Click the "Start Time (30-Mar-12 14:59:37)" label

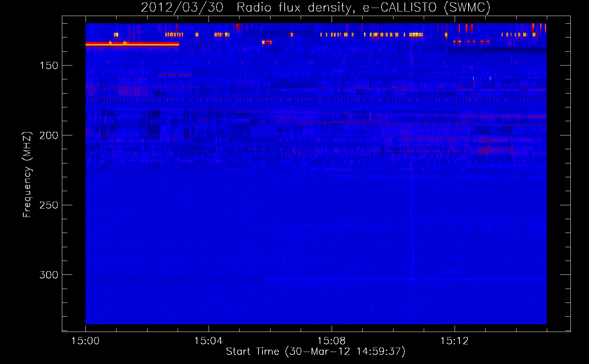point(316,352)
